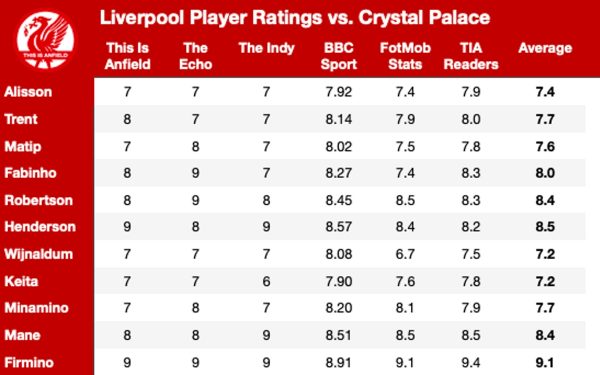Click the Trent player name
Viewport: 600px width, 375px height.
21,119
